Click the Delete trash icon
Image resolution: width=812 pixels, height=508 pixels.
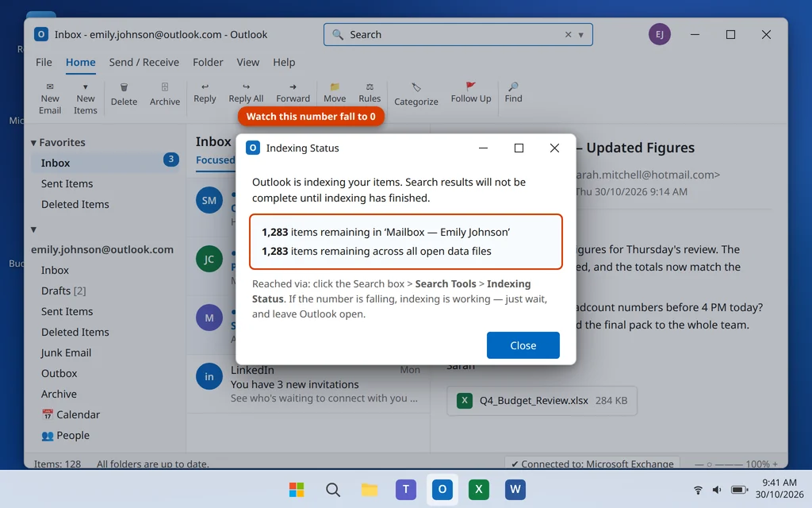[x=124, y=87]
